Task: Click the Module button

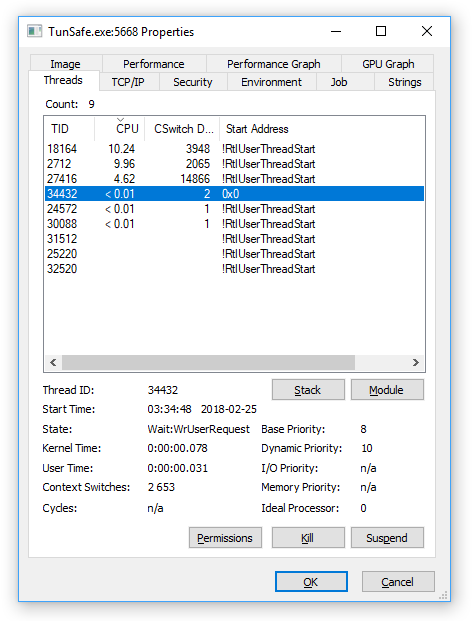Action: [x=387, y=390]
